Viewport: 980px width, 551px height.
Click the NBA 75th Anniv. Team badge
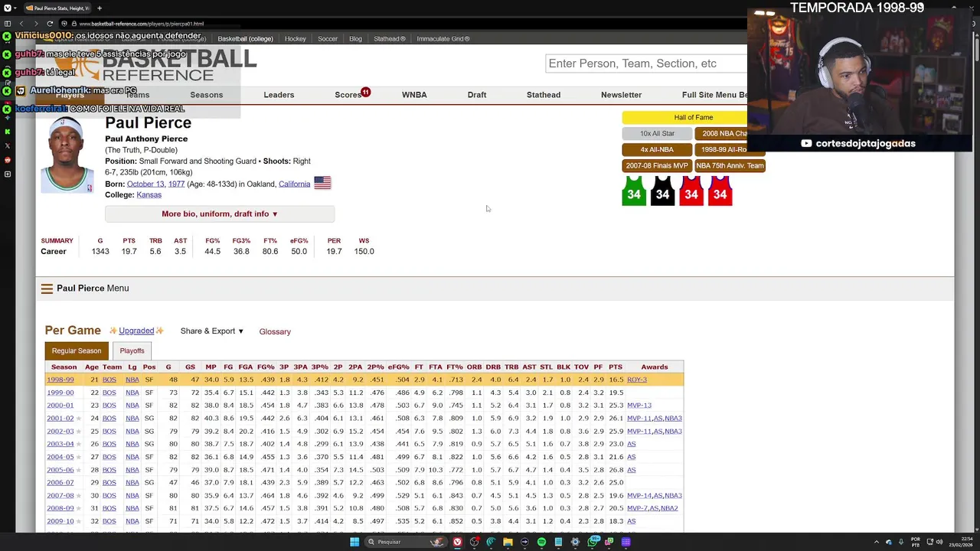(x=730, y=165)
